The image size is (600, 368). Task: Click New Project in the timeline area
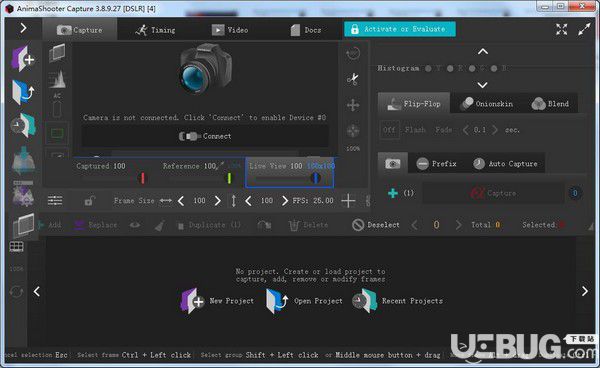[x=217, y=301]
